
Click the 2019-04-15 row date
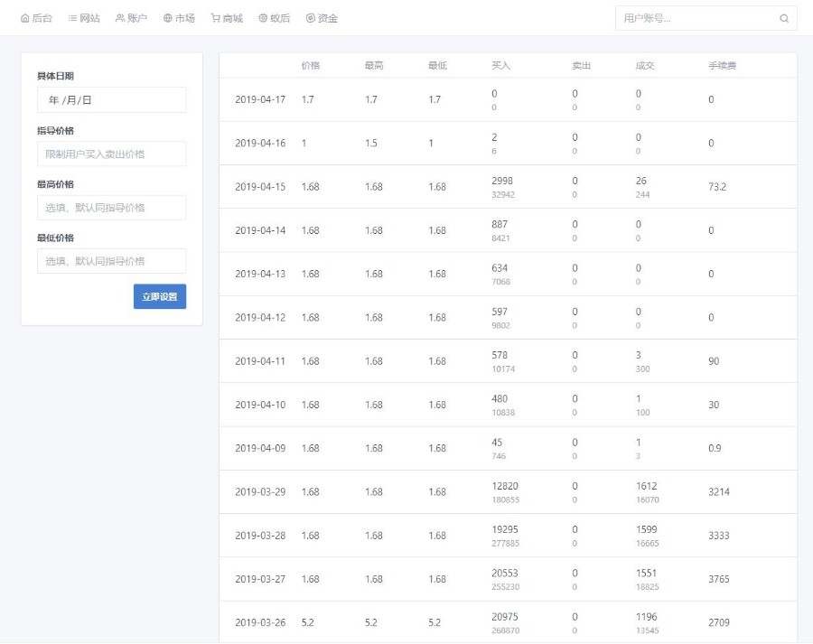coord(260,187)
